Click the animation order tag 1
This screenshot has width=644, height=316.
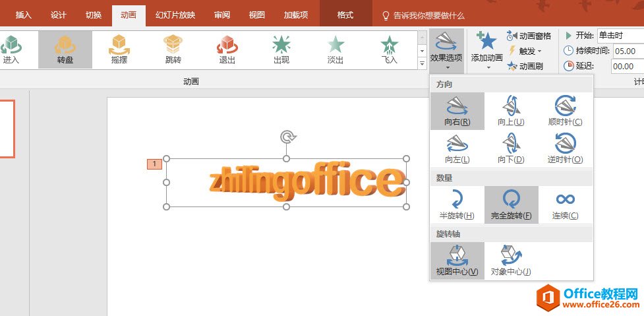point(154,164)
